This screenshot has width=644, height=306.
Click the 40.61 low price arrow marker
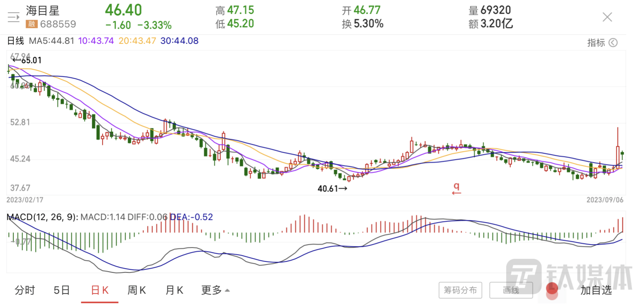tap(332, 189)
